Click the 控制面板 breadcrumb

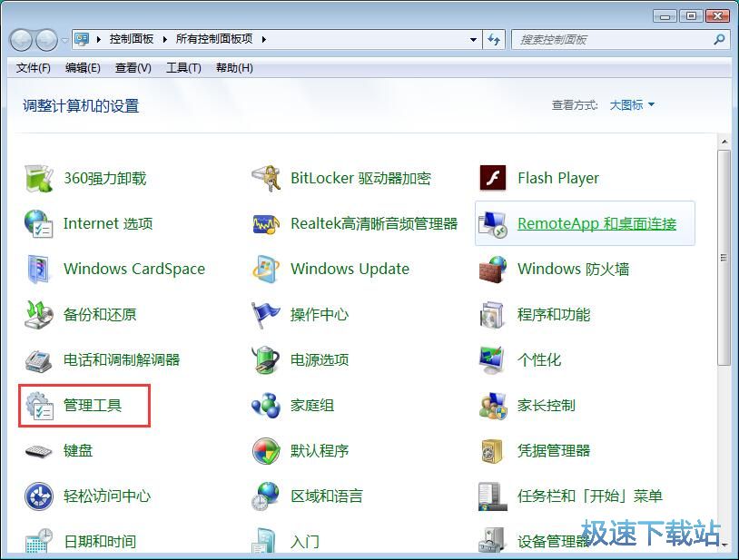pyautogui.click(x=132, y=39)
